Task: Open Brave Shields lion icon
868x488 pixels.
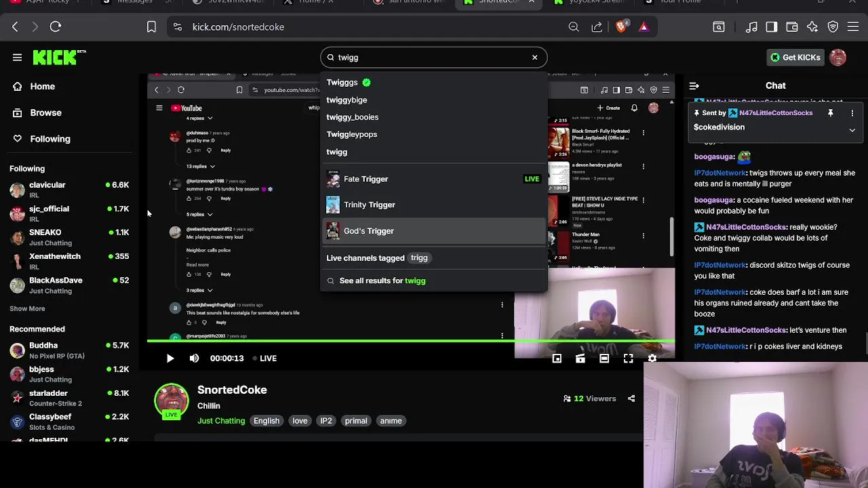Action: [621, 27]
